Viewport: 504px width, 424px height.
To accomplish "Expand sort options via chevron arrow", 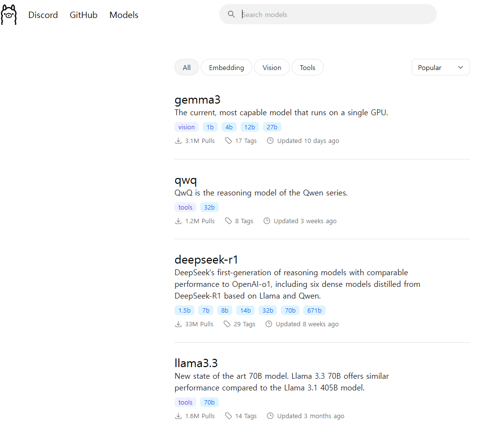I will tap(460, 68).
